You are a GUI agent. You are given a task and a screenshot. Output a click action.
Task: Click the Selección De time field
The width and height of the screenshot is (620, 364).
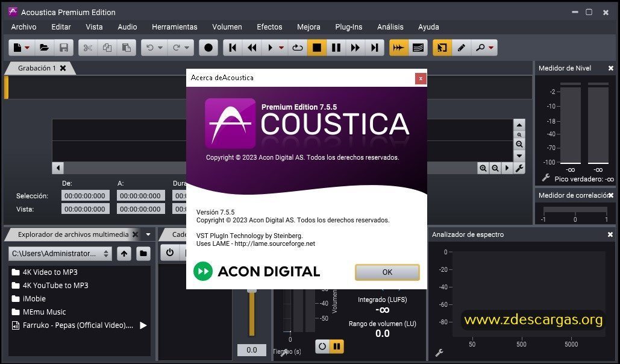pos(86,196)
